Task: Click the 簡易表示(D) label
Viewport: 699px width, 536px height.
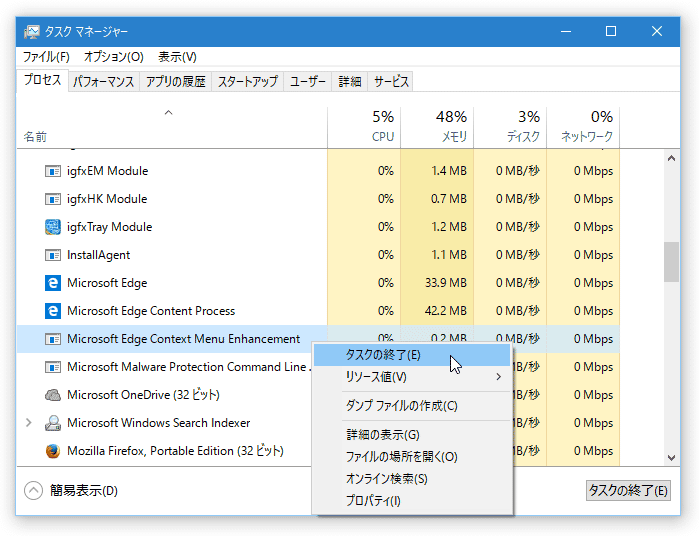Action: 84,491
